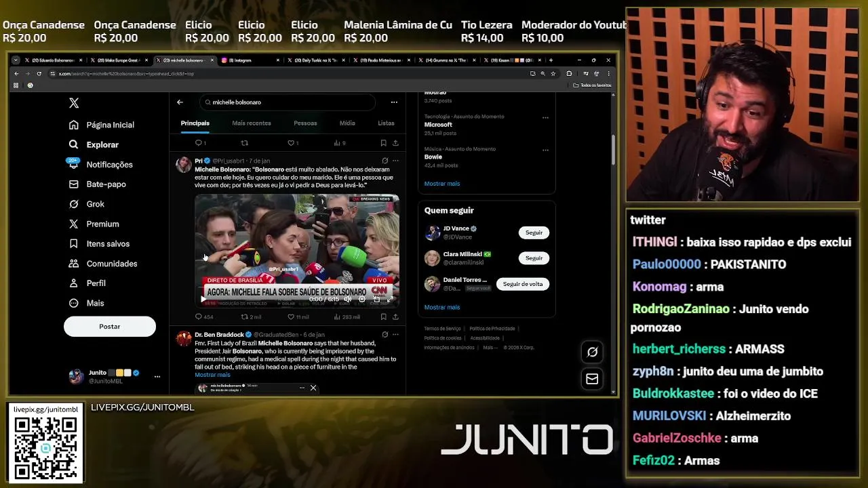Reply to Pri's post (454 replies)
The height and width of the screenshot is (488, 868).
coord(204,317)
